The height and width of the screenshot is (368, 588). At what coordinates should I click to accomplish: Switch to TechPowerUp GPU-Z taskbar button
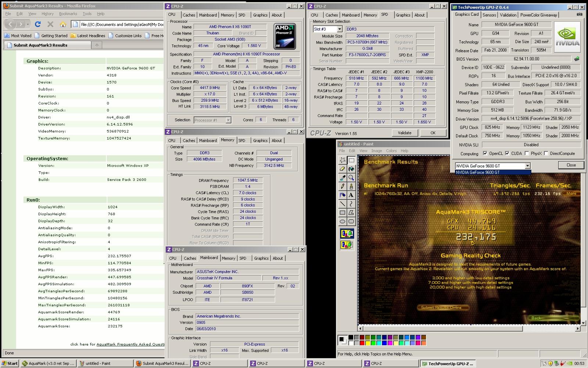point(448,364)
